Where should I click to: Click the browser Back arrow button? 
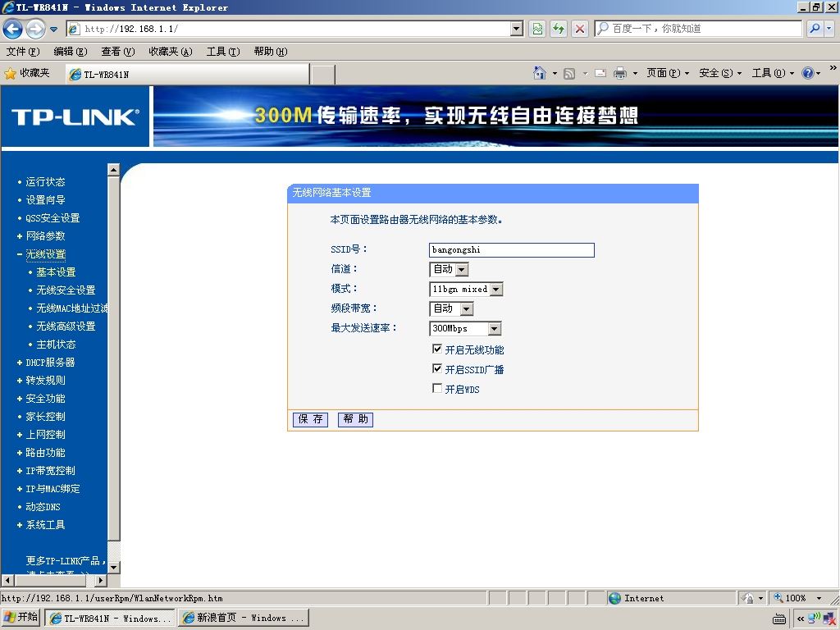pos(13,29)
